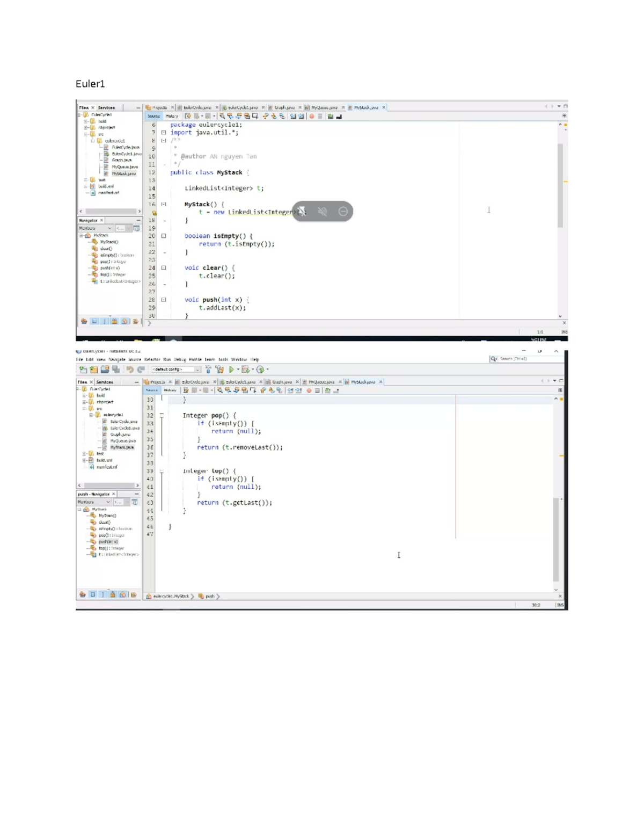
Task: Click the push breadcrumb below the editor
Action: 209,596
